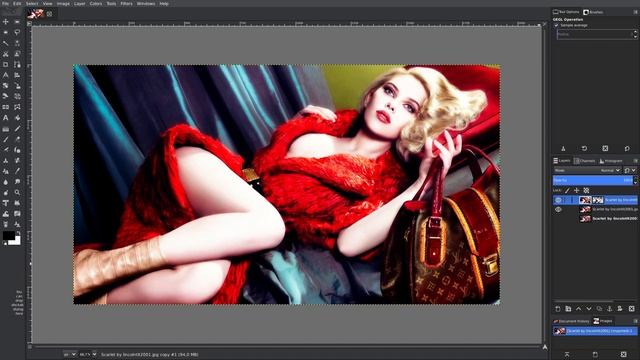Open the File menu
Viewport: 640px width, 360px height.
click(x=5, y=4)
